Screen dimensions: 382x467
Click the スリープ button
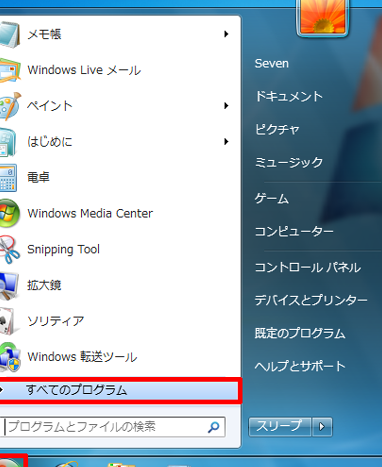[x=280, y=427]
